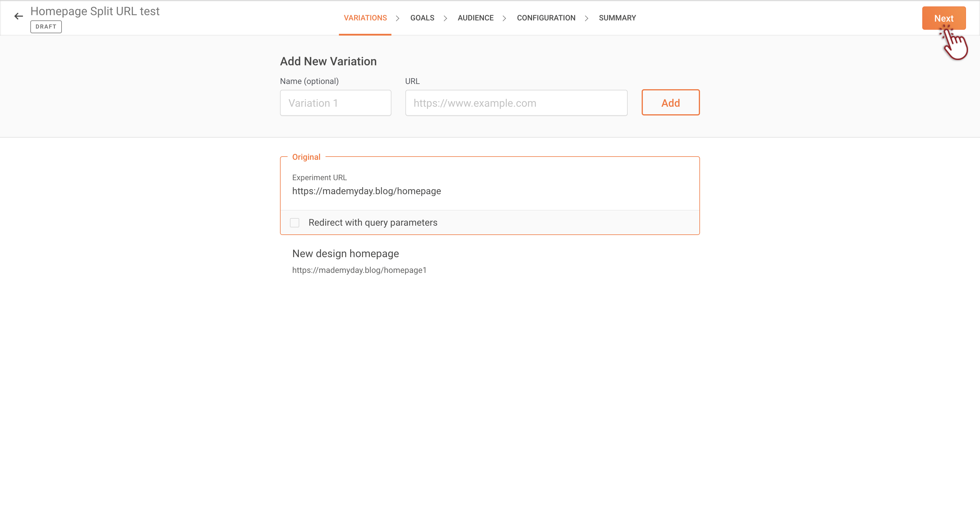Open the Audience step

pos(475,18)
